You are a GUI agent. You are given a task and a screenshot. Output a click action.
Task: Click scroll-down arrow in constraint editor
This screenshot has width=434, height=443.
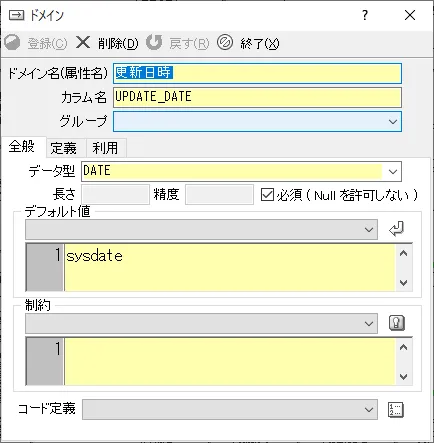[403, 377]
